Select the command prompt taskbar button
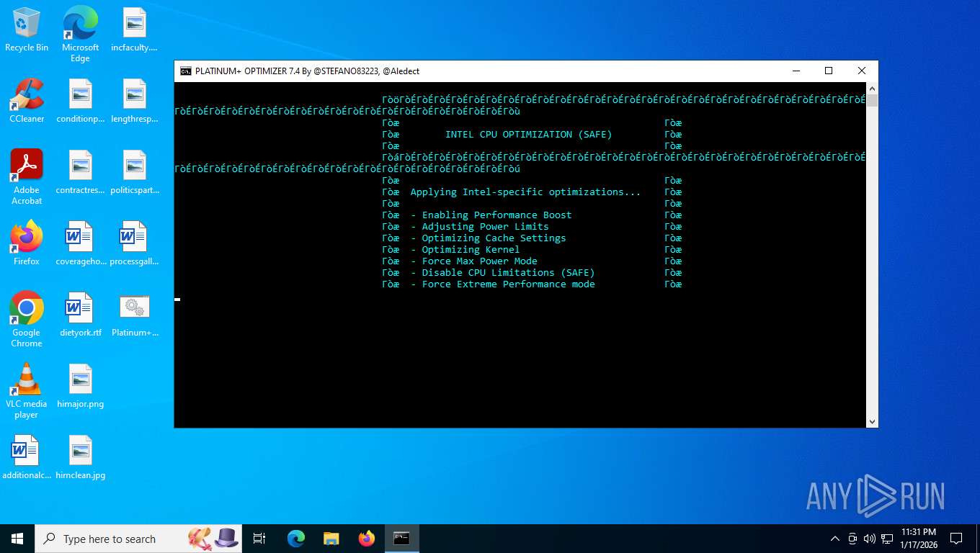The width and height of the screenshot is (980, 553). pyautogui.click(x=401, y=539)
